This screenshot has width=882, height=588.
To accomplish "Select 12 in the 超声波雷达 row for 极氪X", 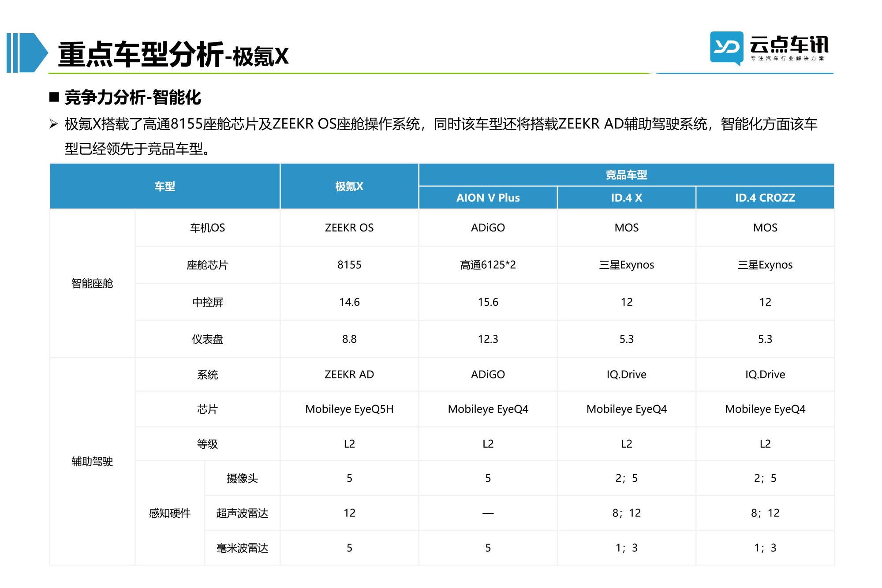I will pos(349,513).
